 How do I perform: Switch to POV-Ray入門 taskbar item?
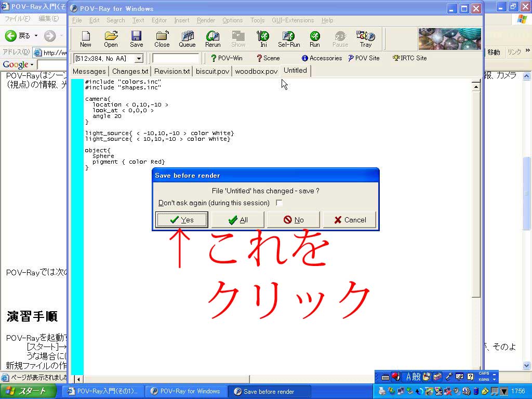(103, 391)
